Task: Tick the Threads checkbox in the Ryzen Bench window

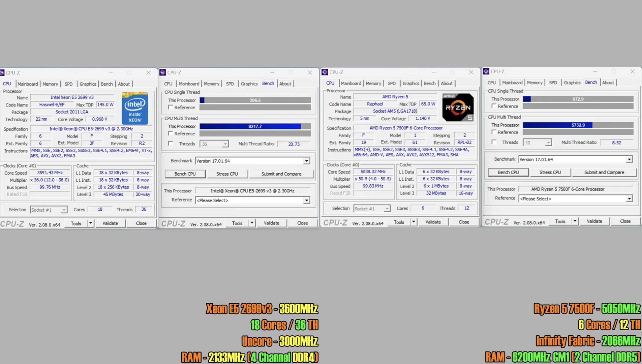Action: (494, 142)
